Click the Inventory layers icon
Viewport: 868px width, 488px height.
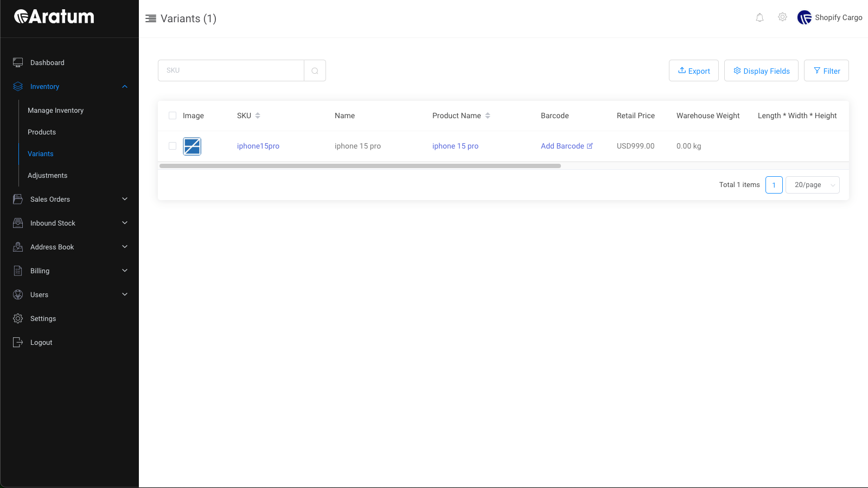pyautogui.click(x=18, y=86)
